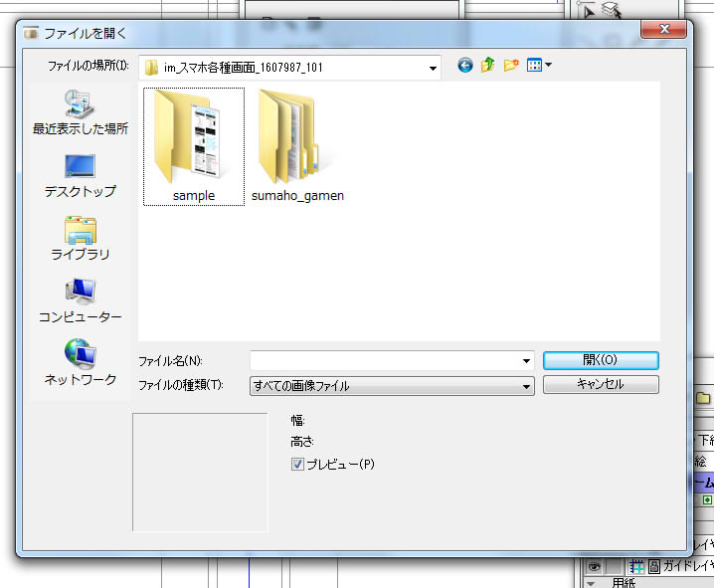
Task: Open the view menu icon
Action: pos(534,66)
